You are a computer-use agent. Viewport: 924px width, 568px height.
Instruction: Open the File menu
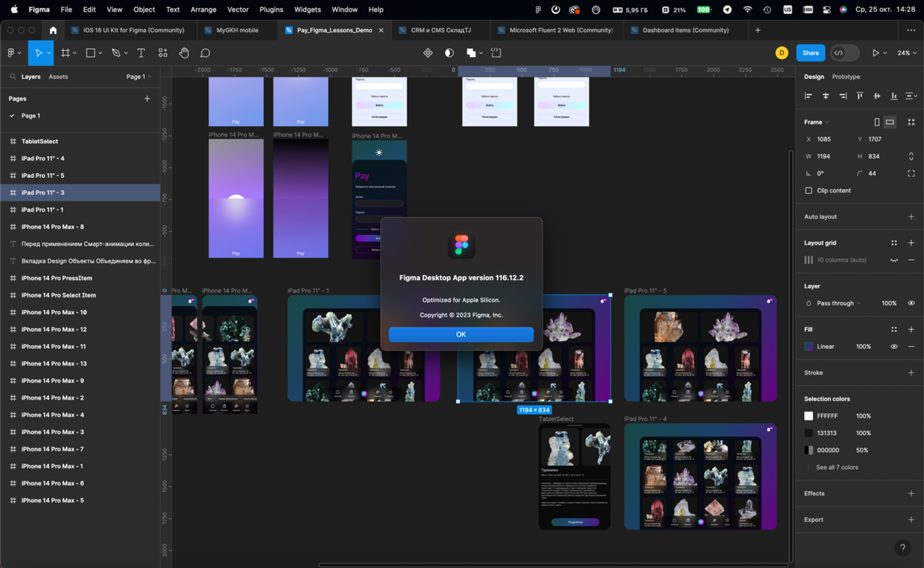pyautogui.click(x=66, y=10)
